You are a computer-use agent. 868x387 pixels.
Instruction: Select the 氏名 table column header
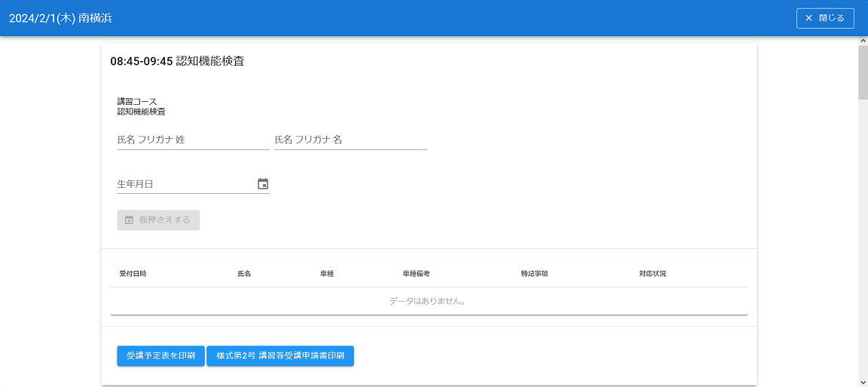tap(243, 273)
